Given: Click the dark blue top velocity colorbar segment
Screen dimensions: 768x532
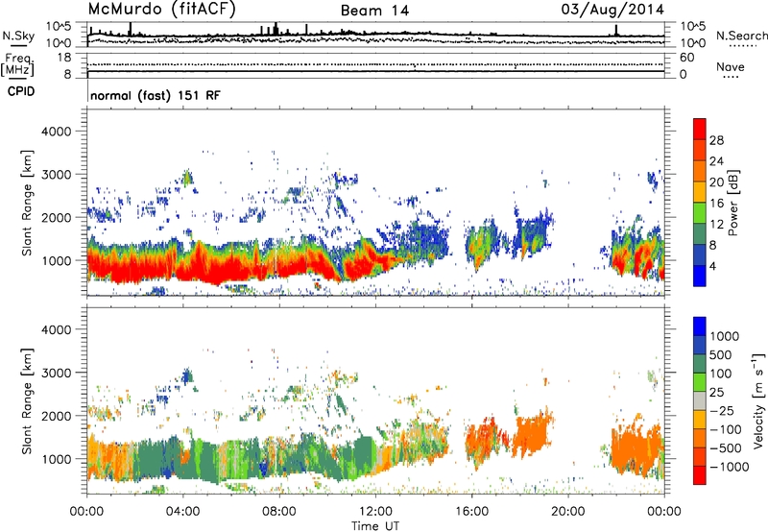Looking at the screenshot, I should pos(700,326).
